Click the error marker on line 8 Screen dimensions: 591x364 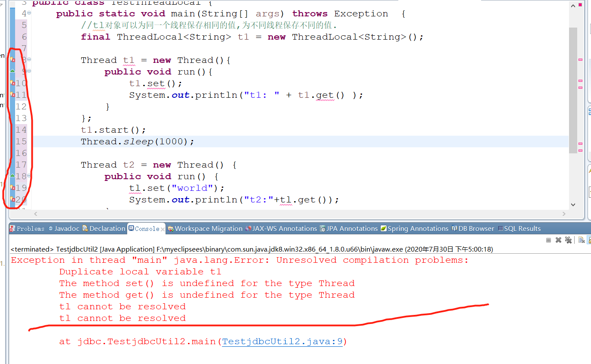[x=13, y=60]
